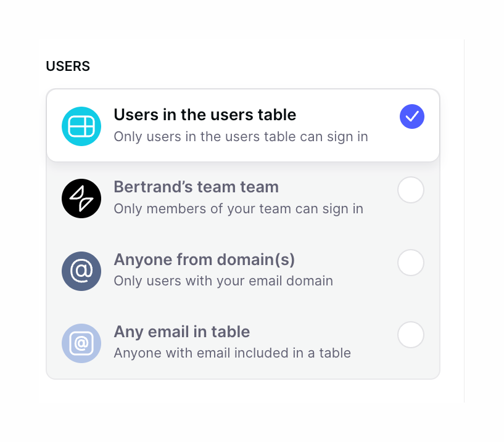Enable the Anyone from domain(s) radio button
This screenshot has width=504, height=442.
(411, 263)
